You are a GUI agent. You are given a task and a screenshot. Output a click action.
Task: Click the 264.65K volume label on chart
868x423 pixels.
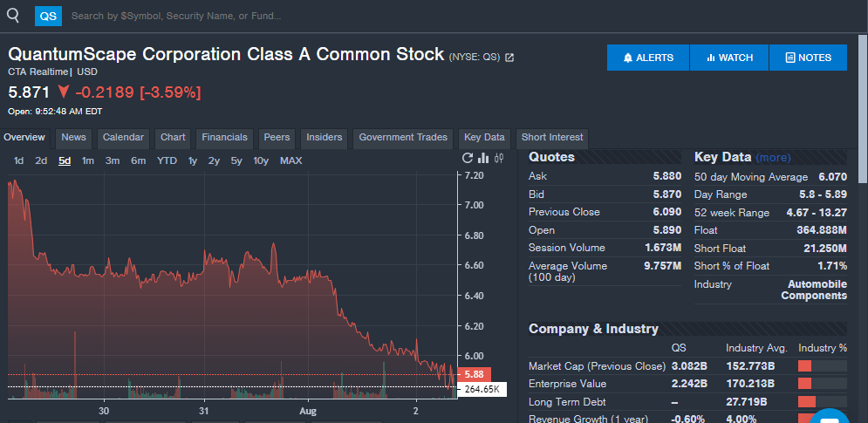click(x=482, y=389)
